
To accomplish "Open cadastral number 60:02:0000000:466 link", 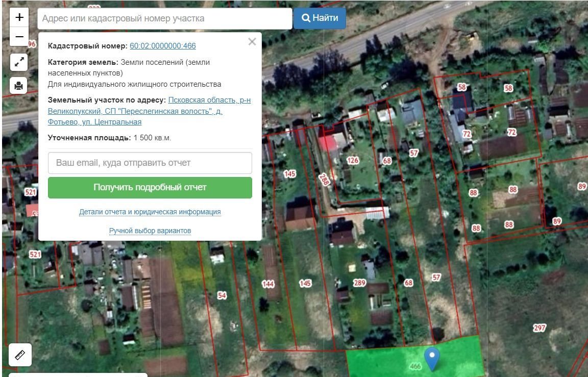I will (162, 46).
